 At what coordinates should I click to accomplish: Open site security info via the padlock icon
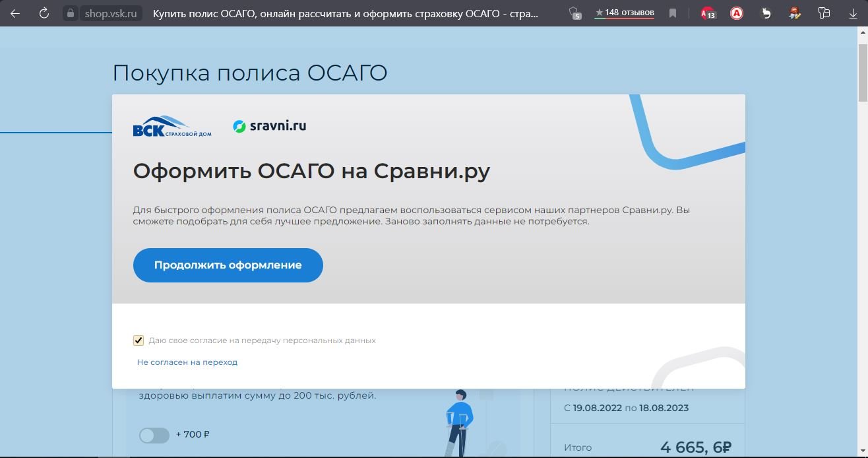[x=71, y=13]
